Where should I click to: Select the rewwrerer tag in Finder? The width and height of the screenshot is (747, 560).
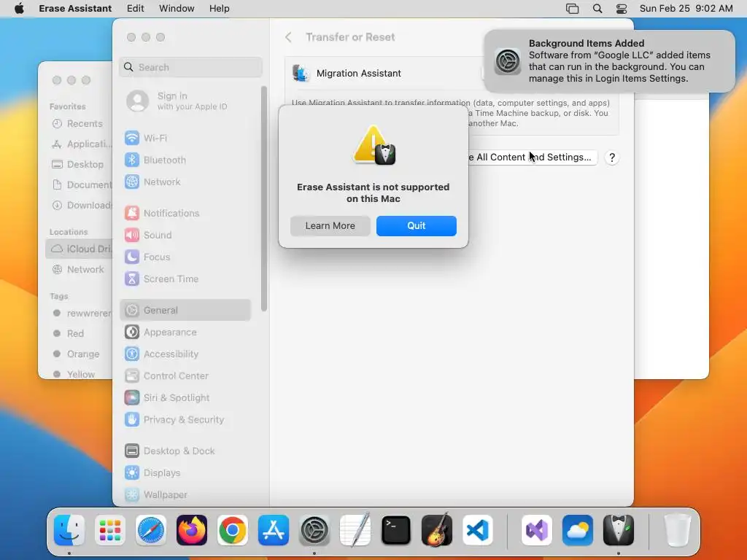pyautogui.click(x=79, y=313)
